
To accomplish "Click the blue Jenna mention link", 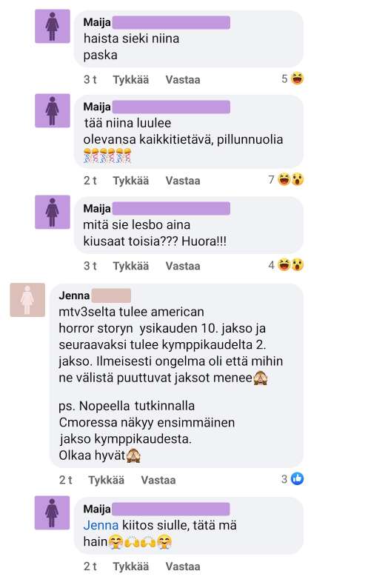I will tap(101, 525).
